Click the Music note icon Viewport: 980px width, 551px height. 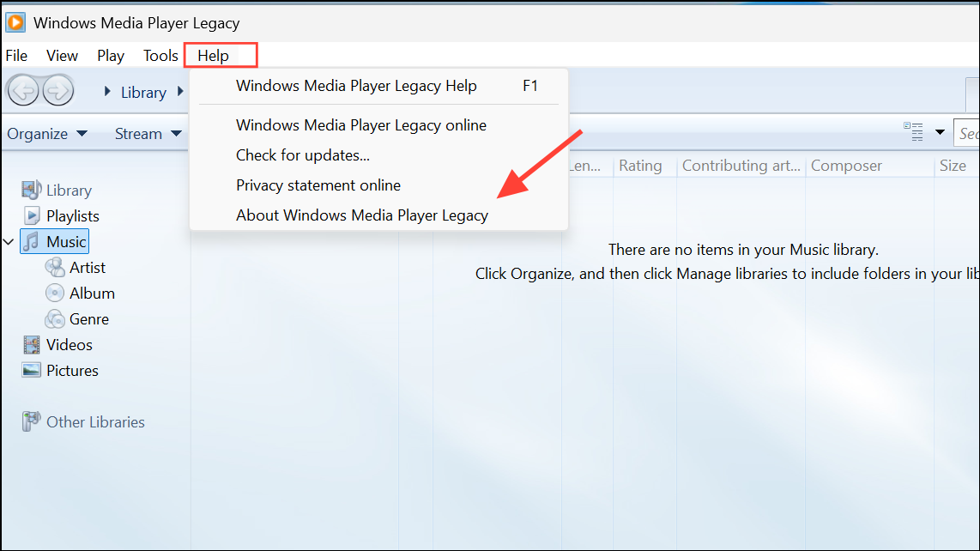[31, 241]
